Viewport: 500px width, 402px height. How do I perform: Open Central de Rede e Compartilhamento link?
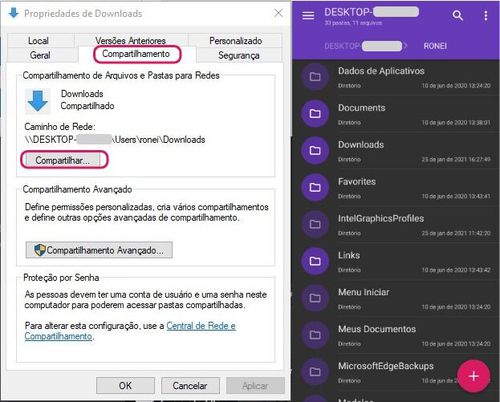(130, 331)
